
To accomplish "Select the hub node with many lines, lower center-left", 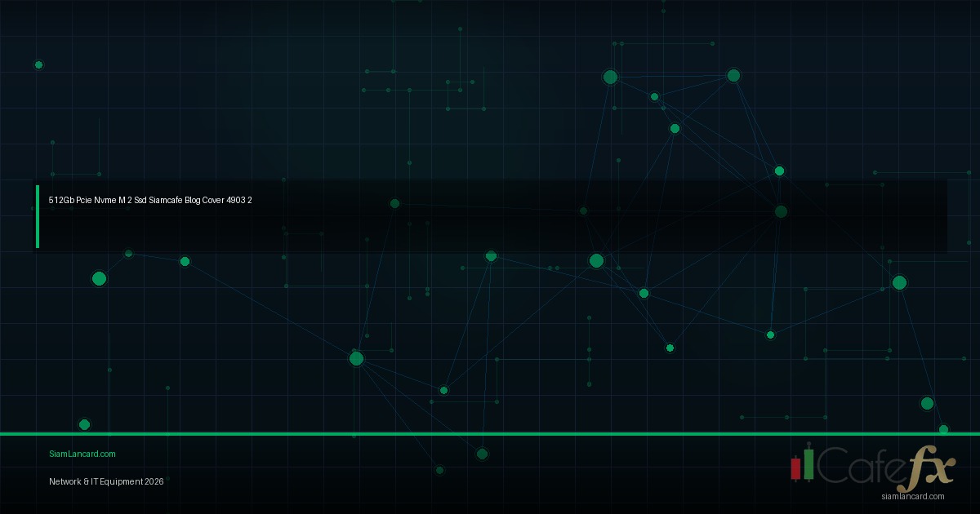I will pos(356,358).
